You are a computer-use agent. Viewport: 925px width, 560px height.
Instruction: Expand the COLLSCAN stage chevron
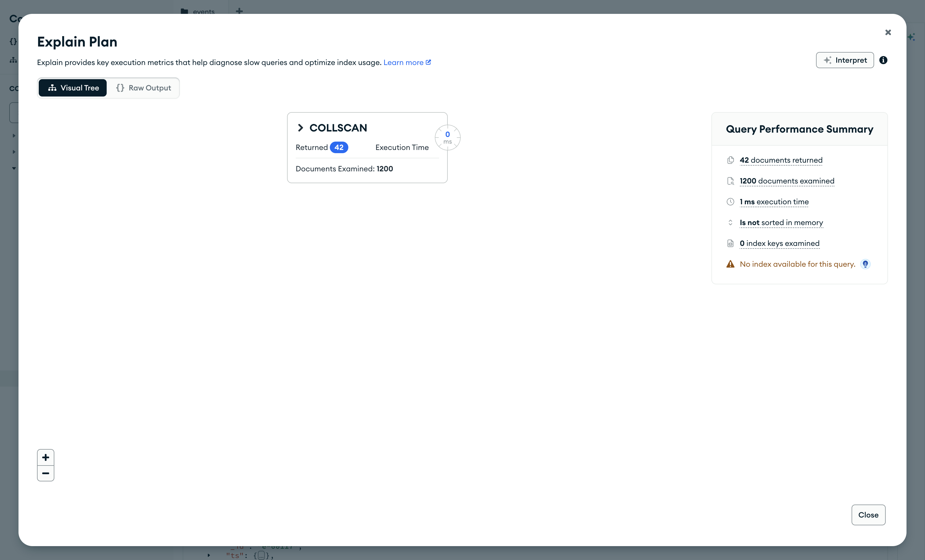(300, 128)
